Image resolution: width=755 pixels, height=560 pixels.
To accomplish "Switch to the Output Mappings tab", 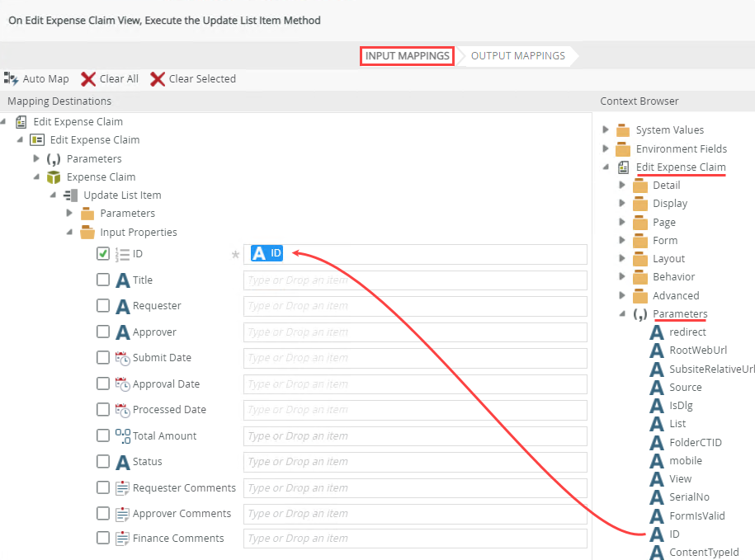I will 517,56.
